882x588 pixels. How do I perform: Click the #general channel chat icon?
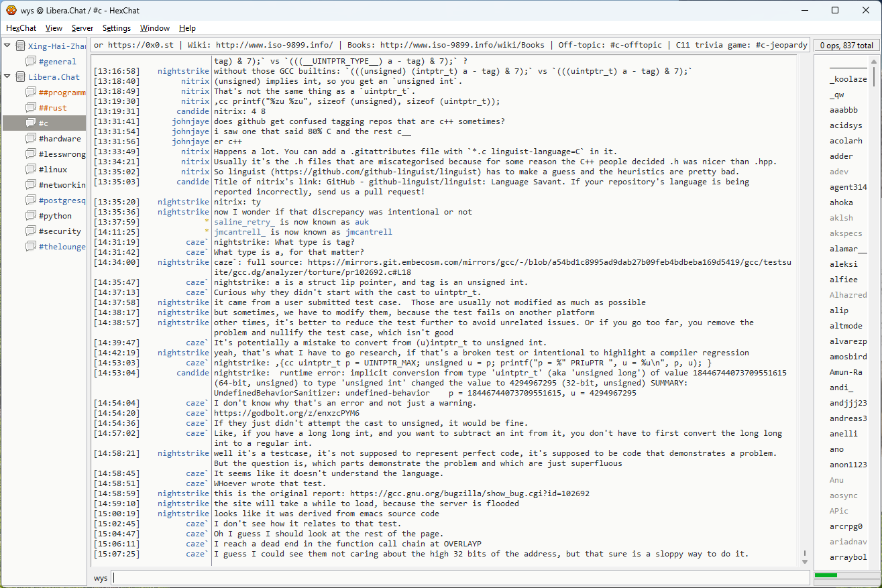point(31,62)
